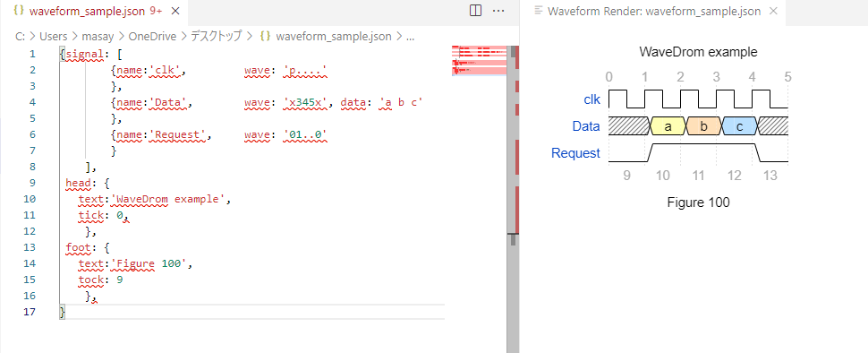This screenshot has height=353, width=868.
Task: Open the 'Users' breadcrumb segment
Action: tap(53, 37)
